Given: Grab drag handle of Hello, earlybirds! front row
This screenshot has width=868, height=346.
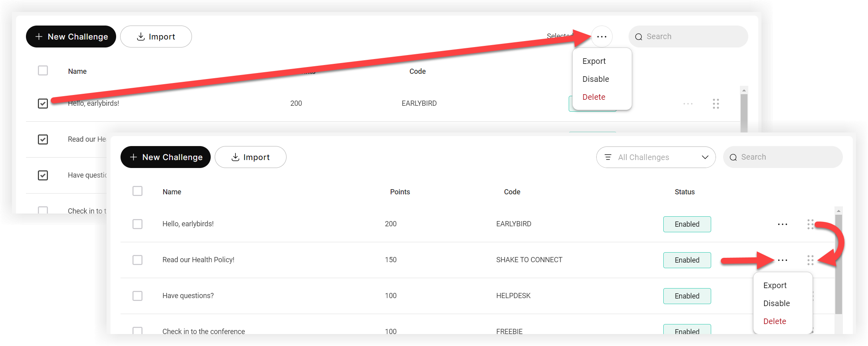Looking at the screenshot, I should (811, 224).
